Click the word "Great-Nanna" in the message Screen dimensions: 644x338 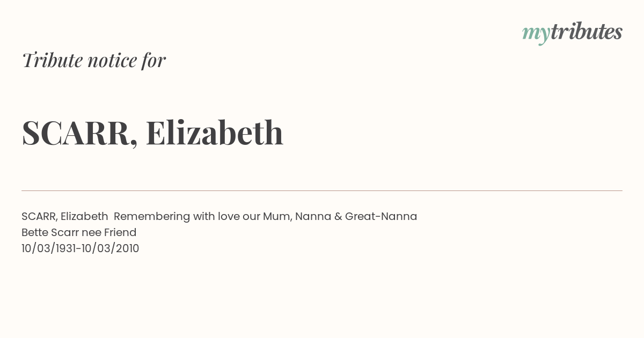tap(381, 216)
